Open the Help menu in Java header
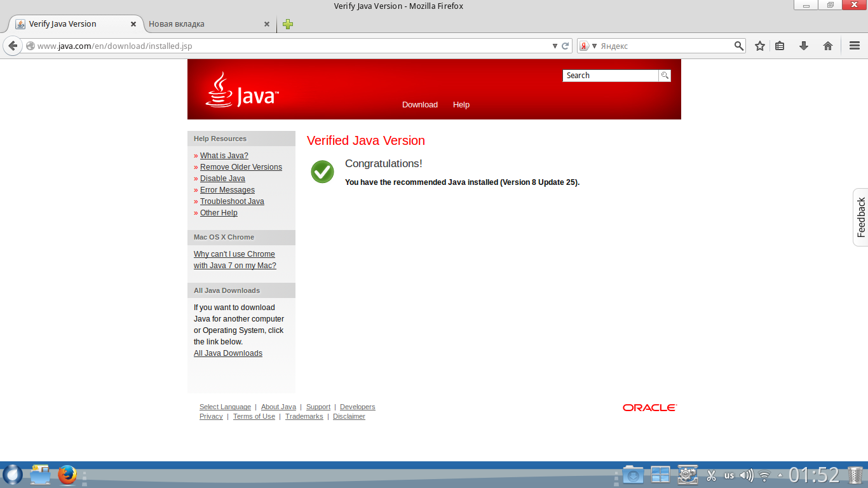This screenshot has height=488, width=868. (461, 105)
